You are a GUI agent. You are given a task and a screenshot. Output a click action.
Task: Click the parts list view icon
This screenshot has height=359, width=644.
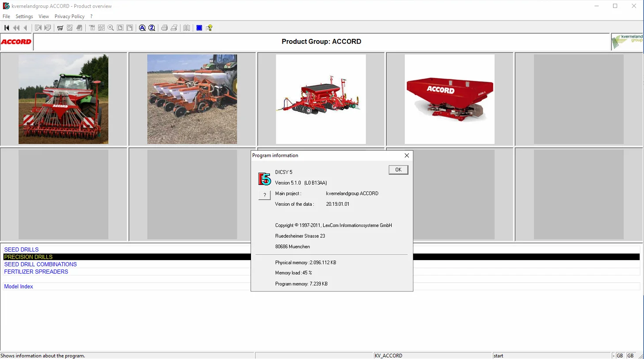coord(92,28)
